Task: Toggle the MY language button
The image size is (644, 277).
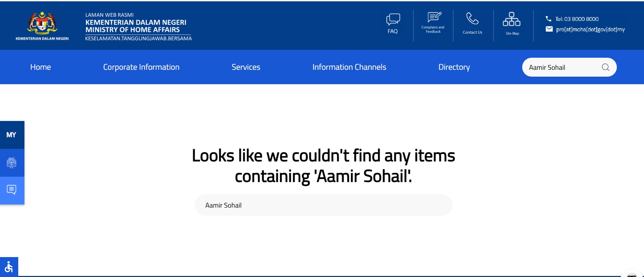Action: pos(11,135)
